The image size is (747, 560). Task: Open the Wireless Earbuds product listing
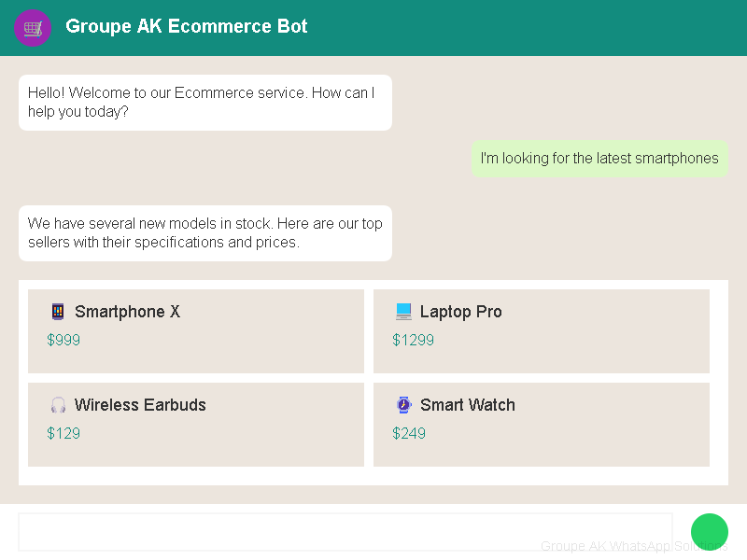[196, 425]
